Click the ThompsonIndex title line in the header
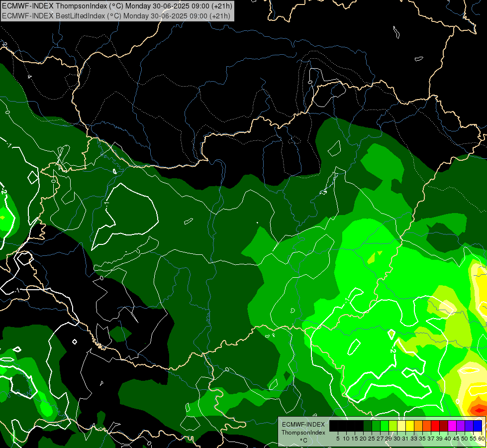Viewport: 487px width, 448px height. (117, 6)
